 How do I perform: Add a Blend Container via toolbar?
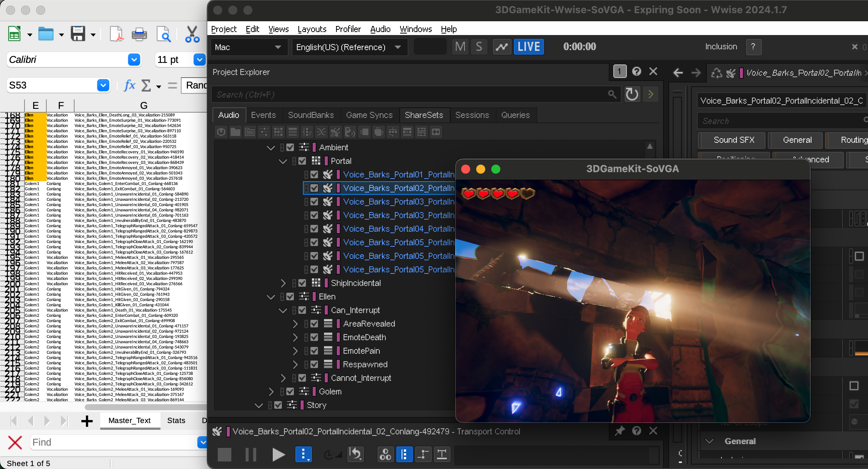click(x=321, y=132)
